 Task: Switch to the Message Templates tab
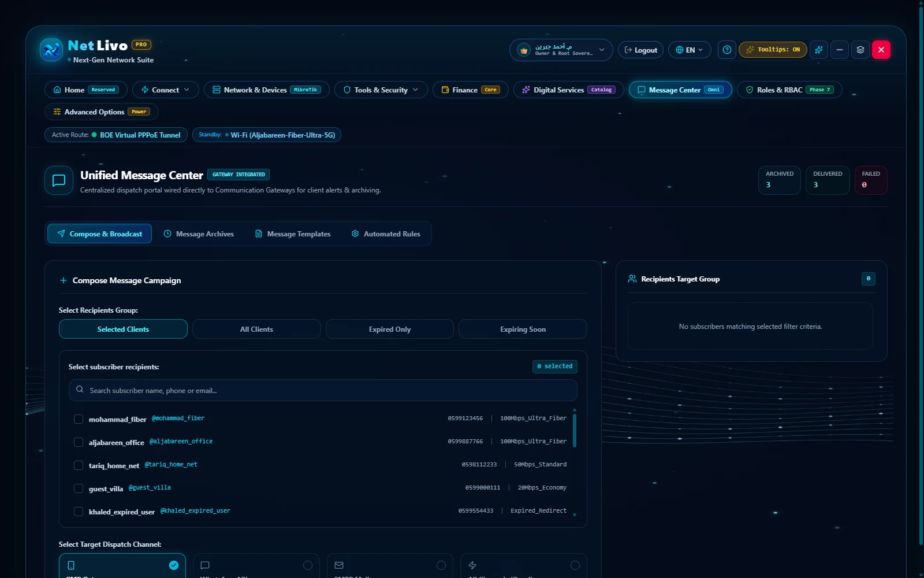293,234
